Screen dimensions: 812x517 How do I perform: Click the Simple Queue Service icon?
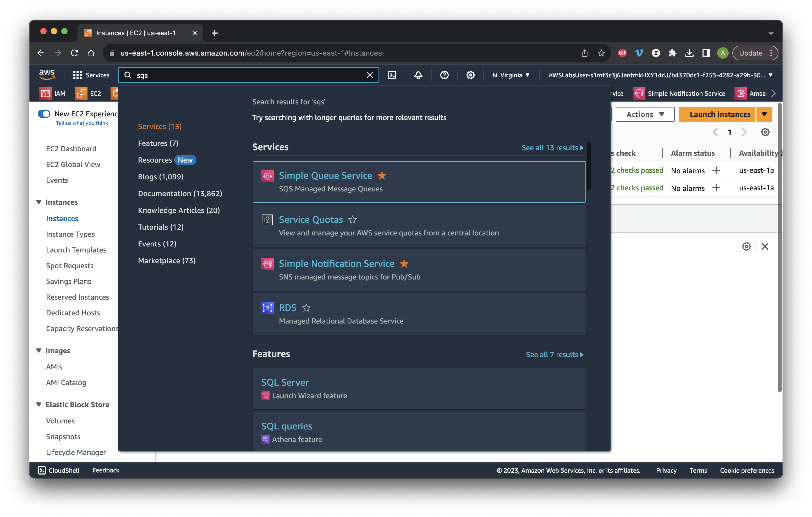(x=267, y=176)
